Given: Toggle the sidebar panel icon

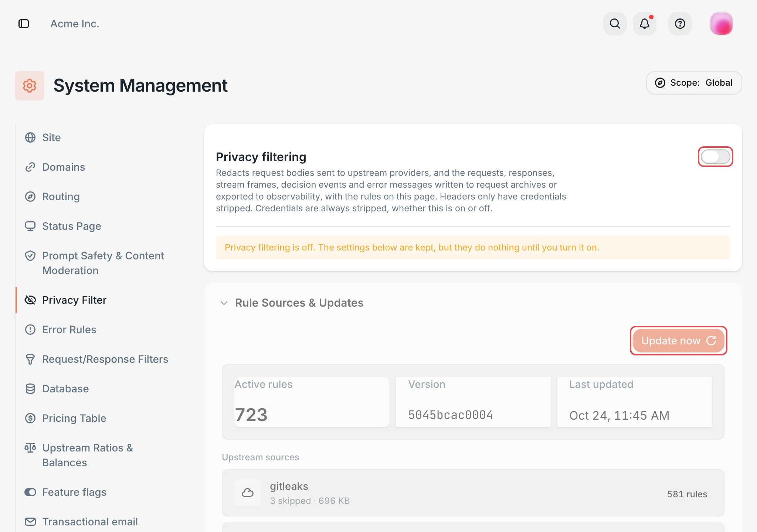Looking at the screenshot, I should 24,24.
